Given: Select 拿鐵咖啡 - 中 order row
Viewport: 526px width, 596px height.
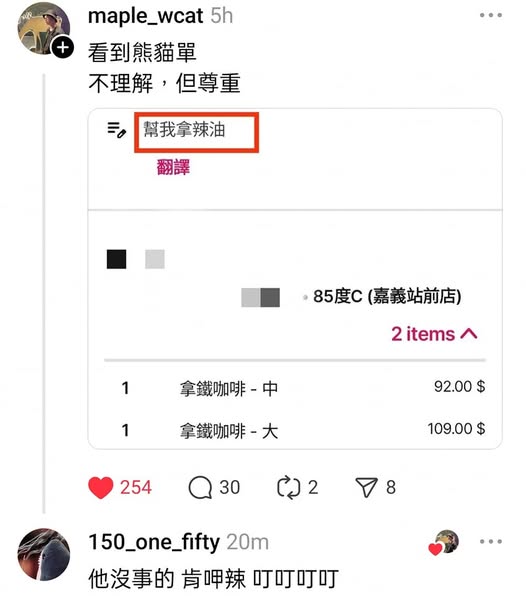Looking at the screenshot, I should 295,388.
